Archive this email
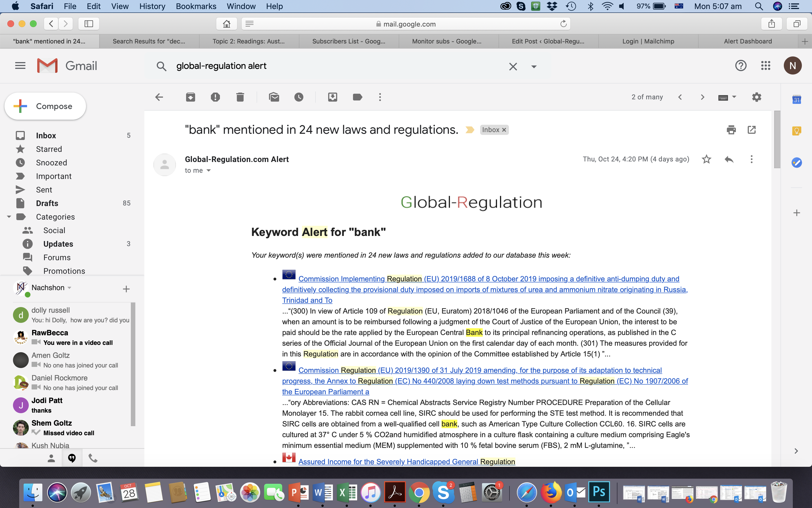Viewport: 812px width, 508px height. (x=191, y=97)
